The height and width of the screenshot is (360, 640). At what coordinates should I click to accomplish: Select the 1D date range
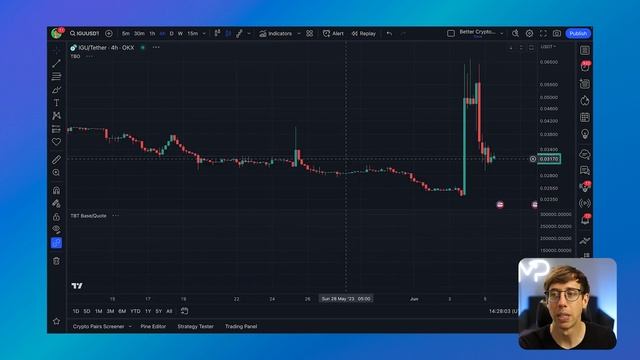point(76,311)
